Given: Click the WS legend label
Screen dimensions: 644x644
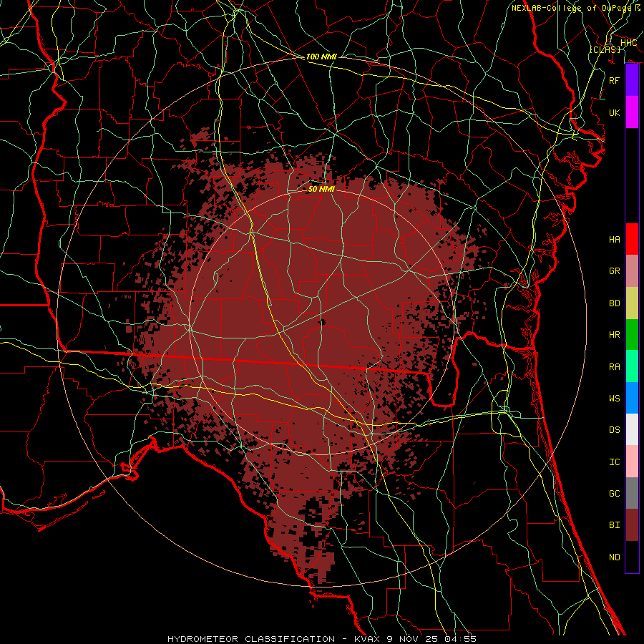Looking at the screenshot, I should 615,399.
